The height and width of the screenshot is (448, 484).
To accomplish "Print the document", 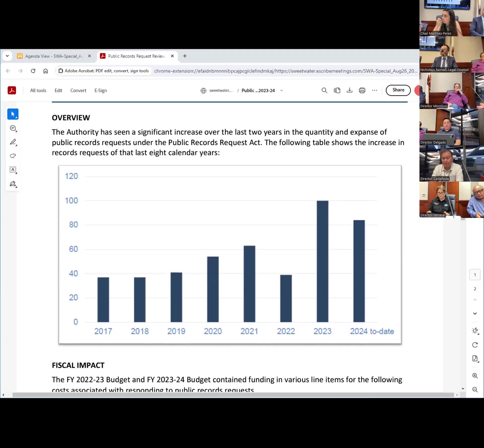I will [362, 90].
